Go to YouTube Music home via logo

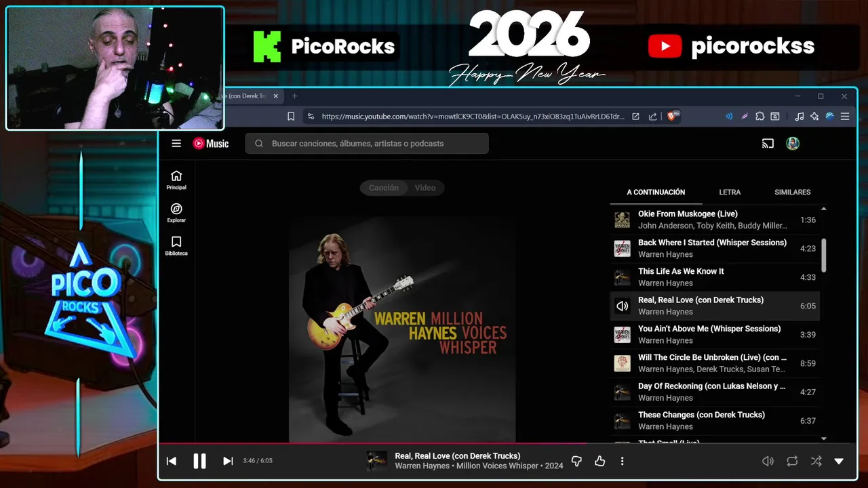211,143
